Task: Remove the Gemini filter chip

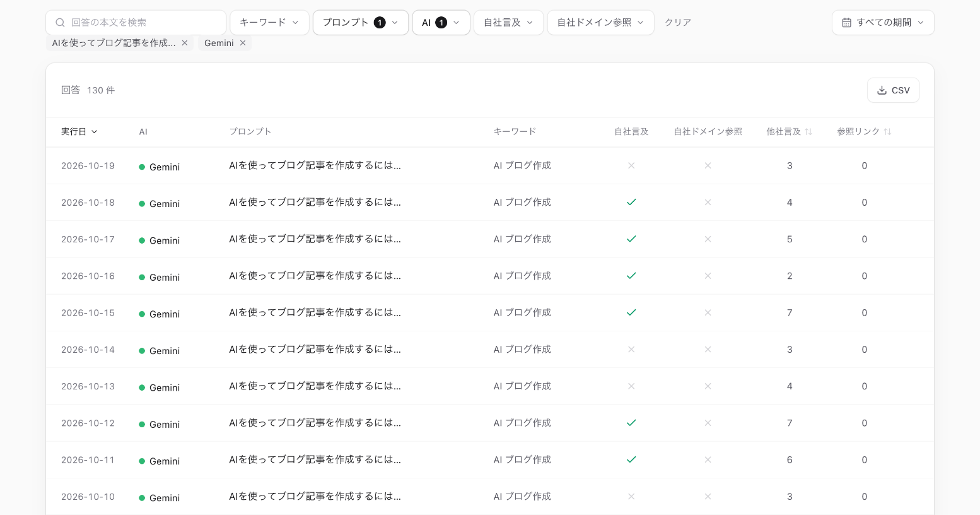Action: pos(243,43)
